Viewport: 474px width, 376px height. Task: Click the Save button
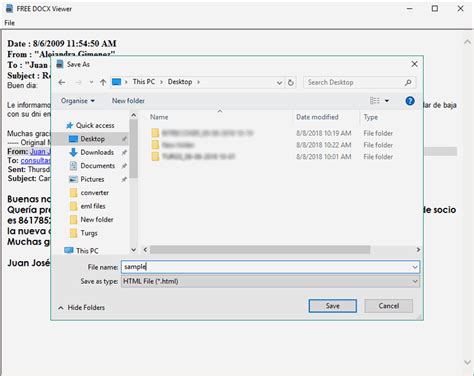pos(333,306)
